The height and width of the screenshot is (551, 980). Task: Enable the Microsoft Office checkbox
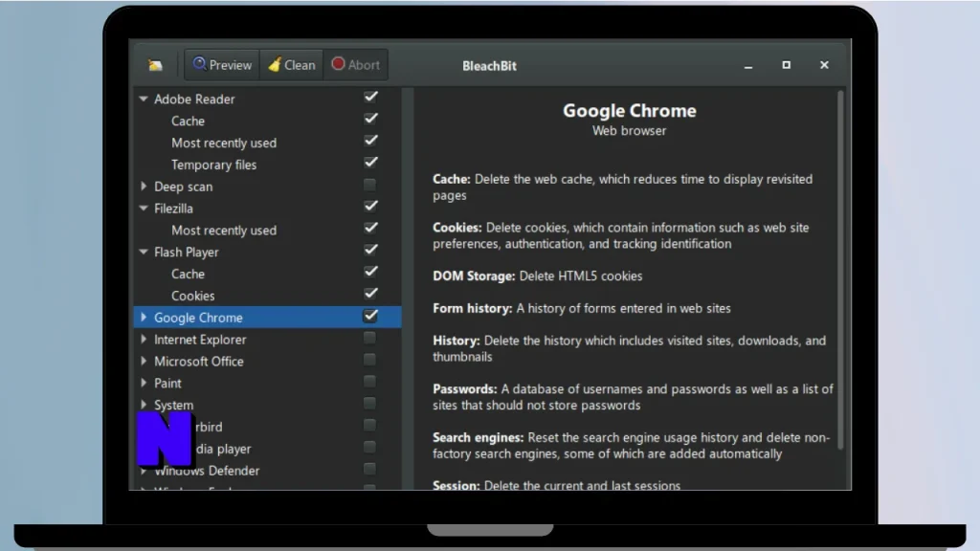(x=370, y=360)
